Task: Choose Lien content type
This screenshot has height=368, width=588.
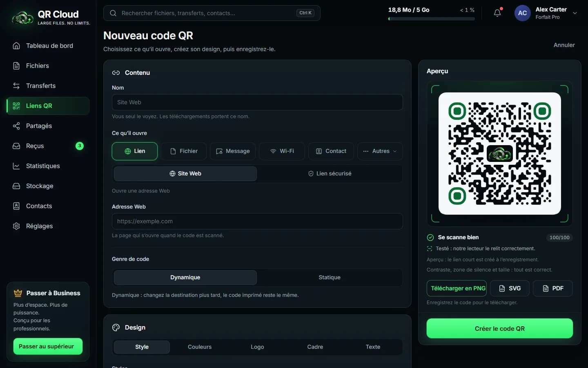Action: 135,151
